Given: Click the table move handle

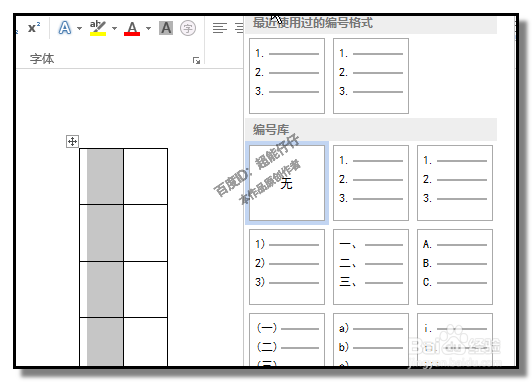Looking at the screenshot, I should pyautogui.click(x=72, y=141).
